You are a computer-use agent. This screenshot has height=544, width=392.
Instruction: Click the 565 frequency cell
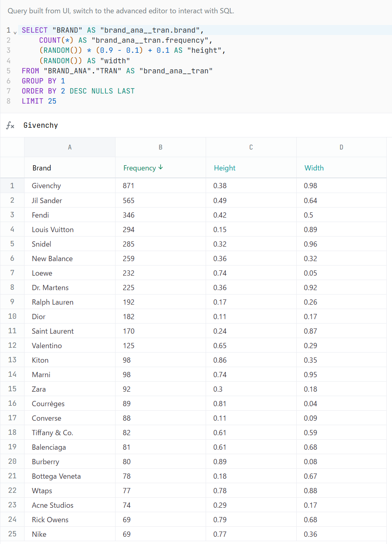click(x=129, y=200)
